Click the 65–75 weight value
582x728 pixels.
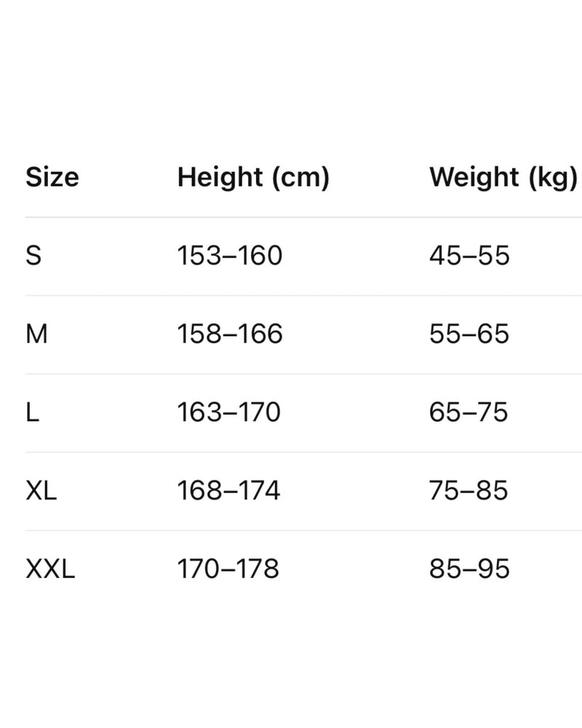(469, 413)
